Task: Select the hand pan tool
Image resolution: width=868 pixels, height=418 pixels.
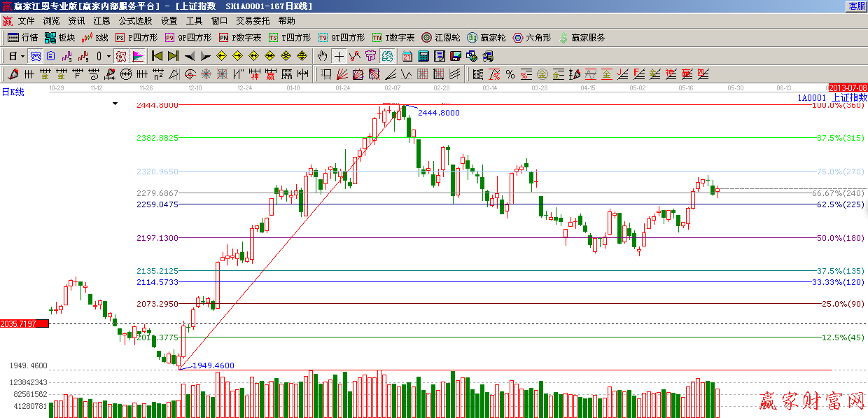Action: (322, 56)
